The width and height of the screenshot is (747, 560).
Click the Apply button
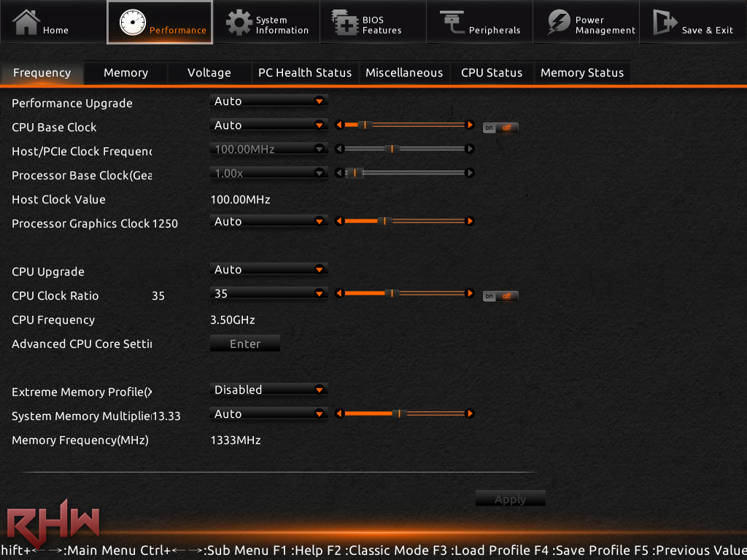(510, 499)
